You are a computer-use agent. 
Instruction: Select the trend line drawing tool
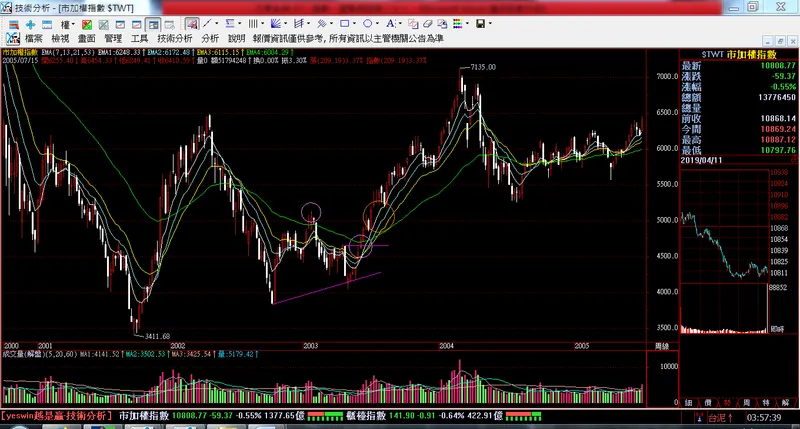(x=207, y=23)
